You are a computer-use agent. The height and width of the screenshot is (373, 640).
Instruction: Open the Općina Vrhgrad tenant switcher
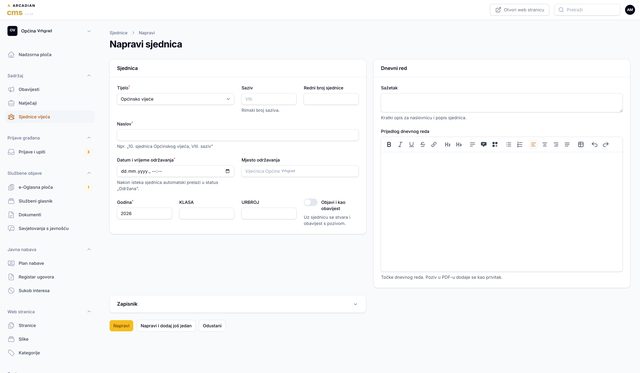pyautogui.click(x=50, y=31)
